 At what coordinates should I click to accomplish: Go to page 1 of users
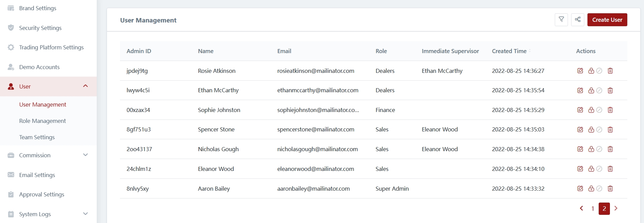coord(593,208)
